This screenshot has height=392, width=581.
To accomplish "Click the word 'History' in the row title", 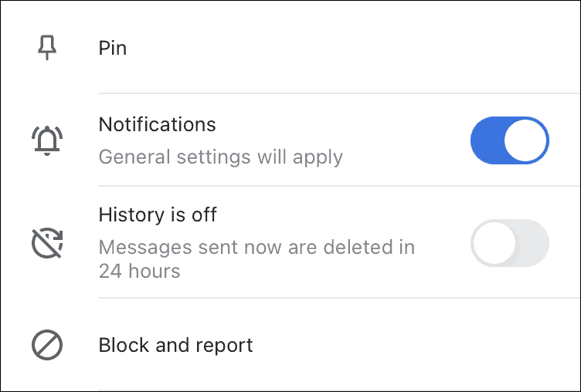I will click(x=131, y=215).
